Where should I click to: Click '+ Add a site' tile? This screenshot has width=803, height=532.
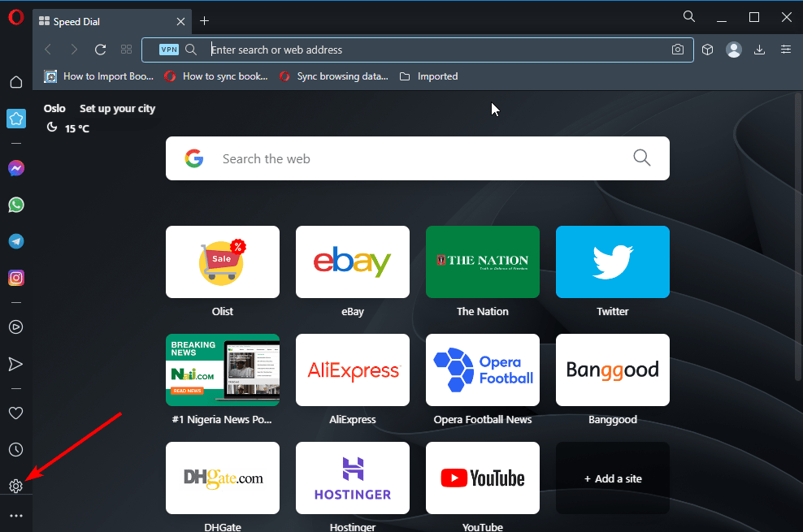pyautogui.click(x=613, y=478)
